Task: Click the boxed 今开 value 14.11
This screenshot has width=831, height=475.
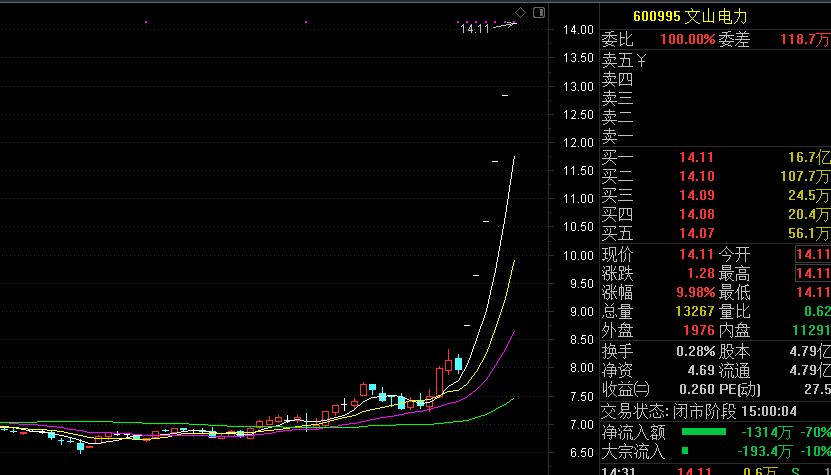Action: point(813,254)
